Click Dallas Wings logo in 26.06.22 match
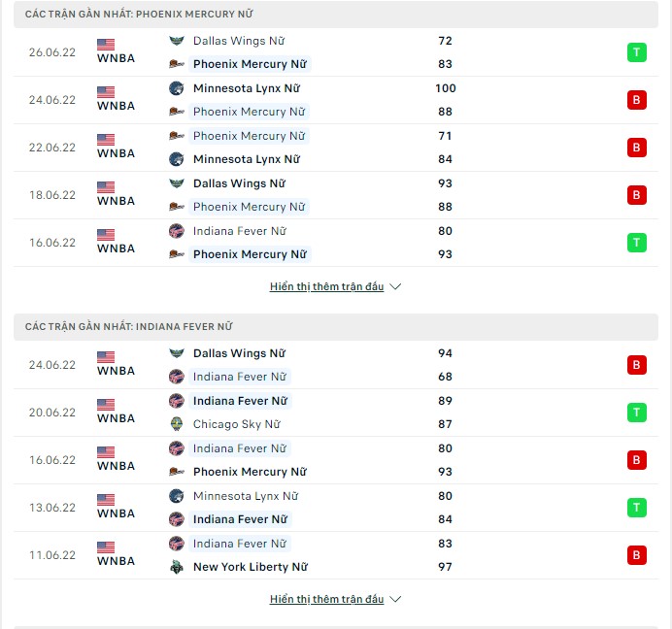The width and height of the screenshot is (672, 629). pyautogui.click(x=176, y=41)
